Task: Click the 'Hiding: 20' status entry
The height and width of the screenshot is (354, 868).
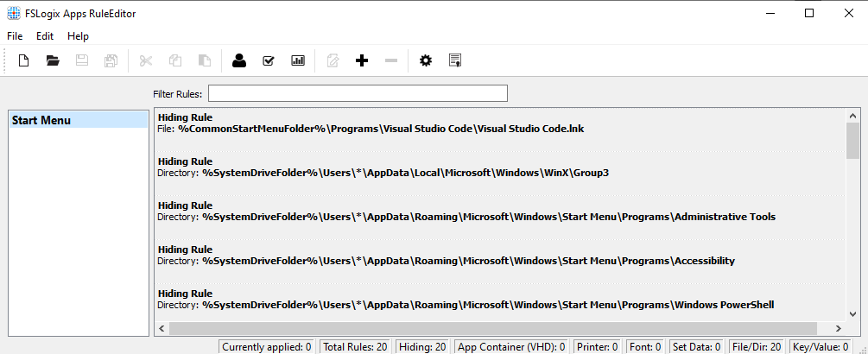Action: tap(422, 347)
